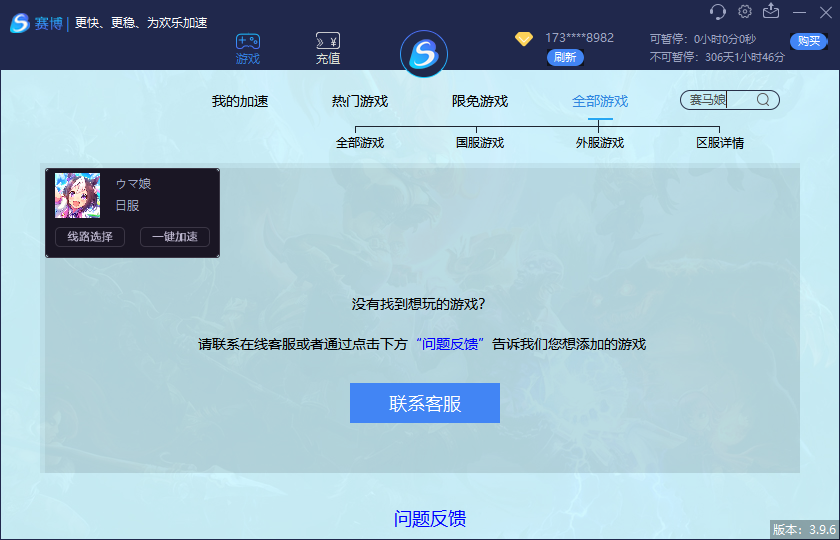Close the accelerator window
Viewport: 840px width, 540px height.
click(x=826, y=12)
